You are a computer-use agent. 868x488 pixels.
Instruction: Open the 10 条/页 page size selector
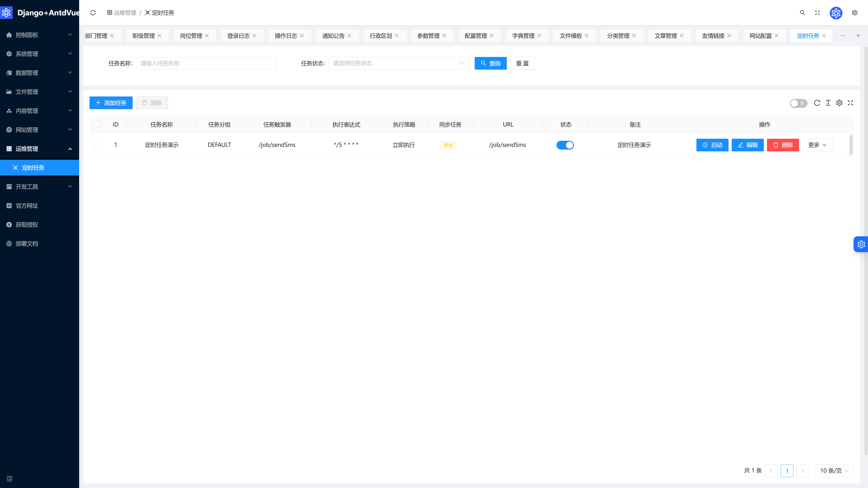pos(834,470)
